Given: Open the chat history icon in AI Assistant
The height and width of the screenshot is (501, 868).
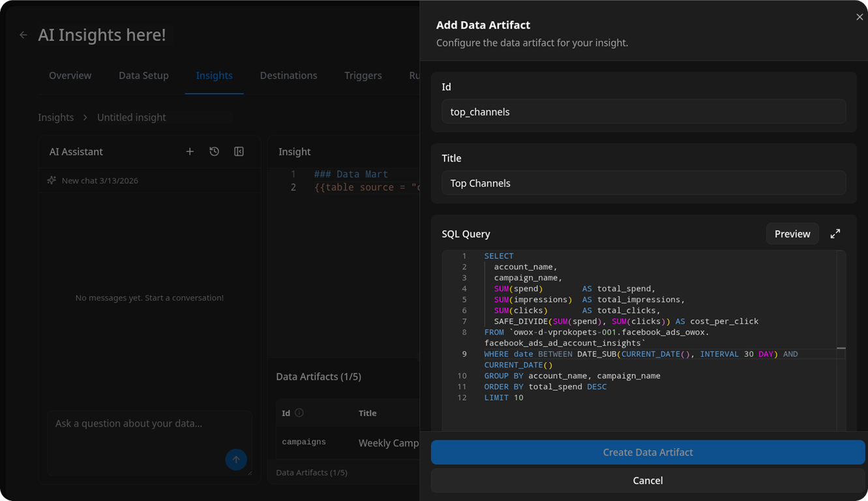Looking at the screenshot, I should tap(214, 151).
